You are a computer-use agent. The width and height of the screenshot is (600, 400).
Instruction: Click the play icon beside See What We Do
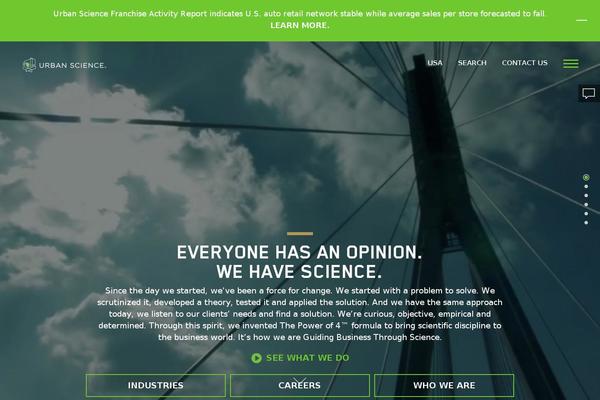coord(256,358)
